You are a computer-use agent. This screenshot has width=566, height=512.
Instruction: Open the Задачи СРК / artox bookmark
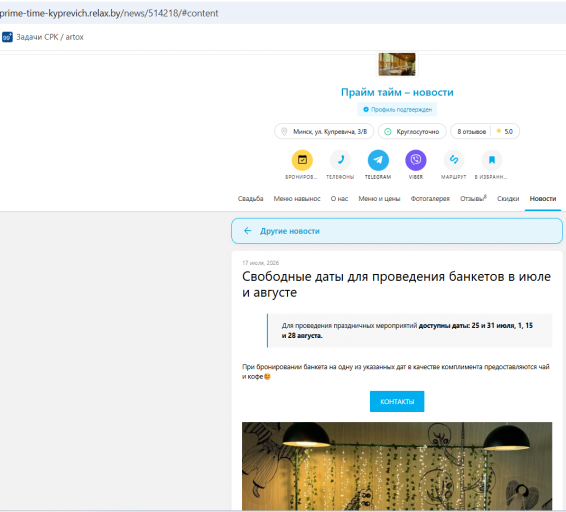pyautogui.click(x=43, y=37)
